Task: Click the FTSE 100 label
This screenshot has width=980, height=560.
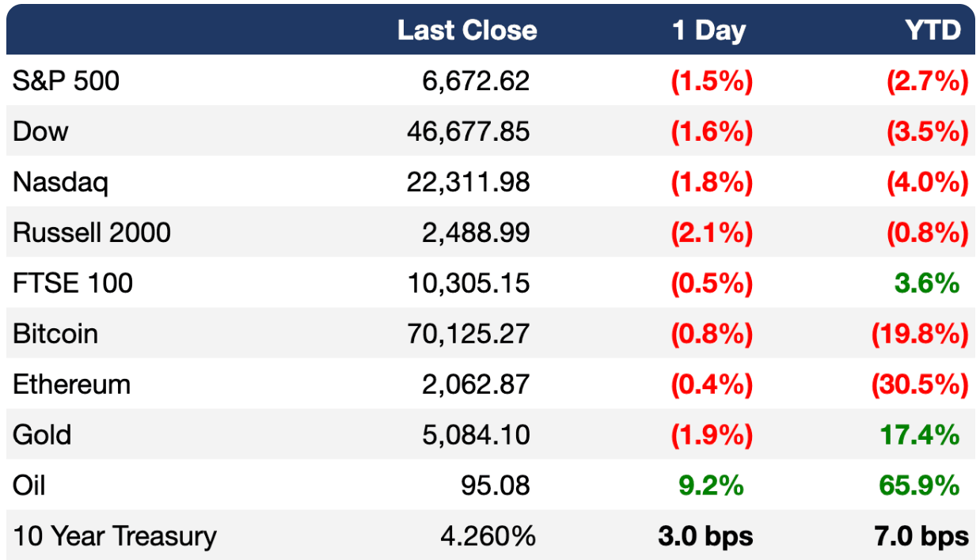Action: pyautogui.click(x=73, y=282)
